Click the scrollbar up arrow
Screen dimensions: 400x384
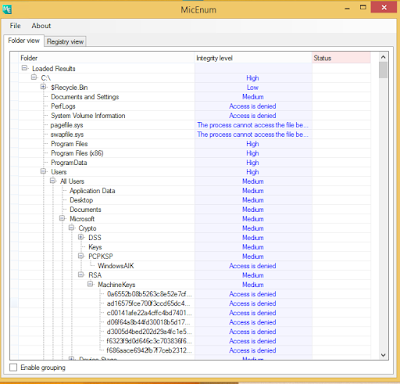click(383, 57)
